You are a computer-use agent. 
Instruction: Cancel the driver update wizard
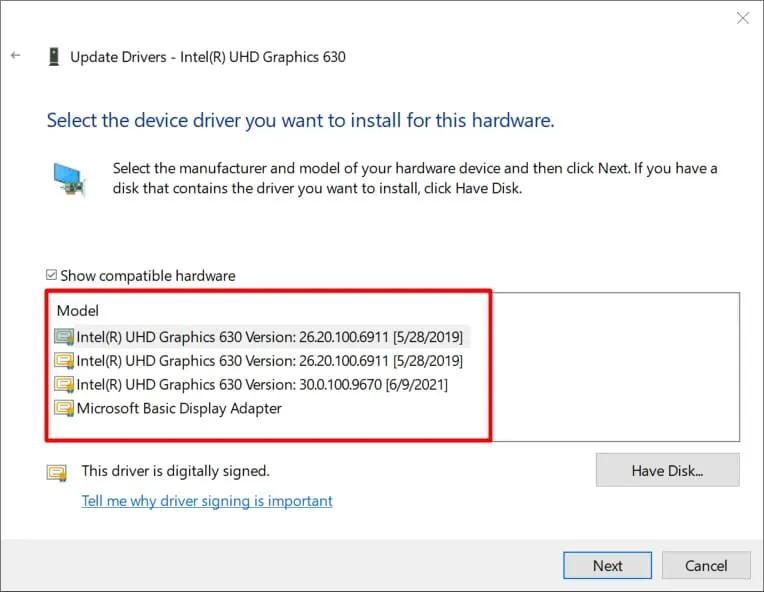point(706,565)
